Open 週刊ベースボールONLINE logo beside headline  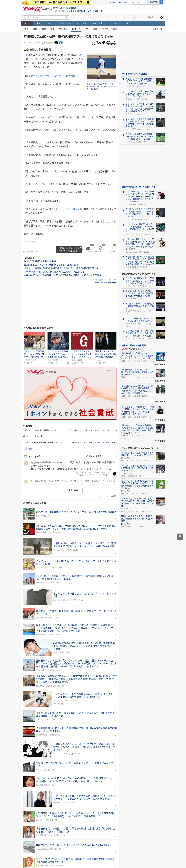click(104, 43)
